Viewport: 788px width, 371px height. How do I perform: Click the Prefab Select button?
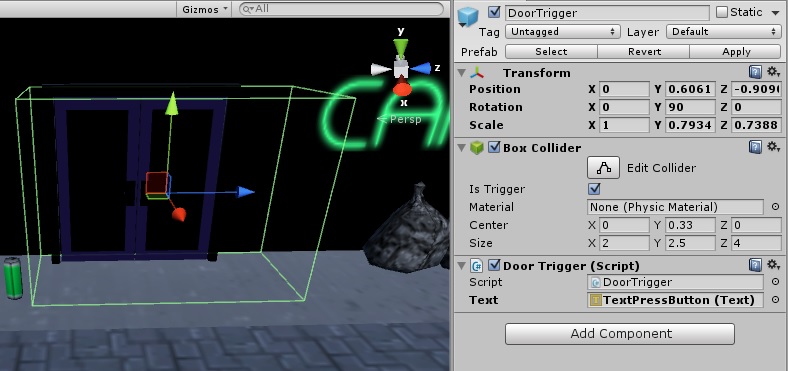click(551, 52)
